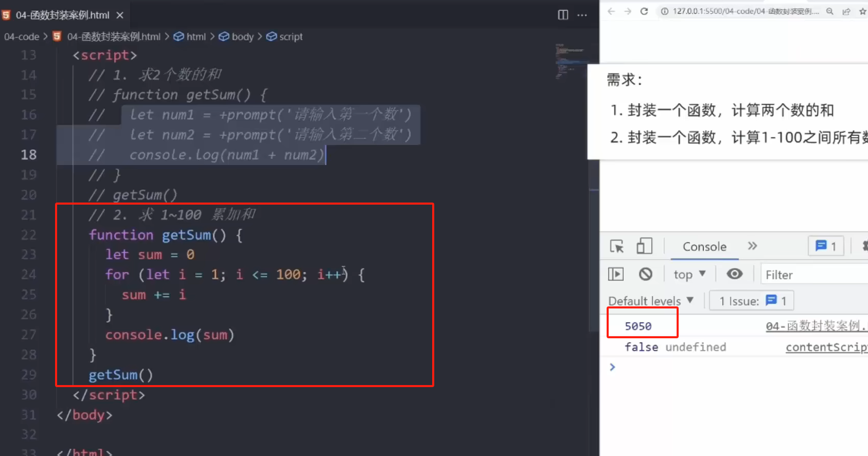Click the </body> closing tag
Viewport: 868px width, 456px height.
click(x=84, y=415)
